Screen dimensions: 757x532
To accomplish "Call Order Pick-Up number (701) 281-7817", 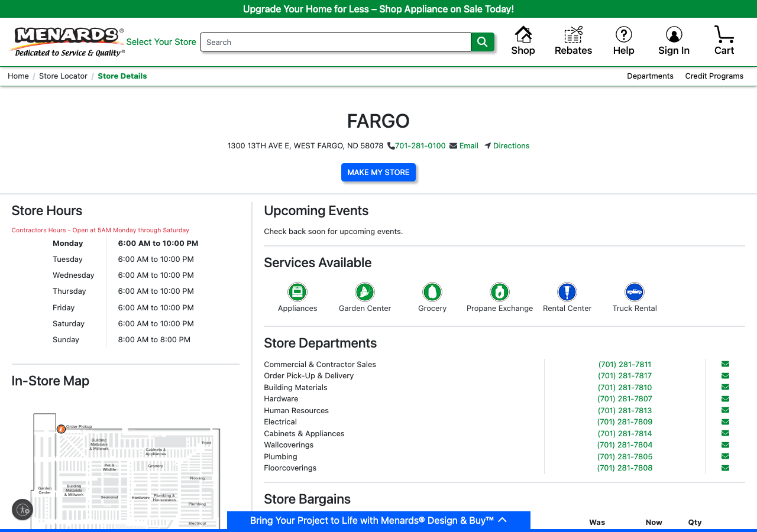I will tap(625, 376).
